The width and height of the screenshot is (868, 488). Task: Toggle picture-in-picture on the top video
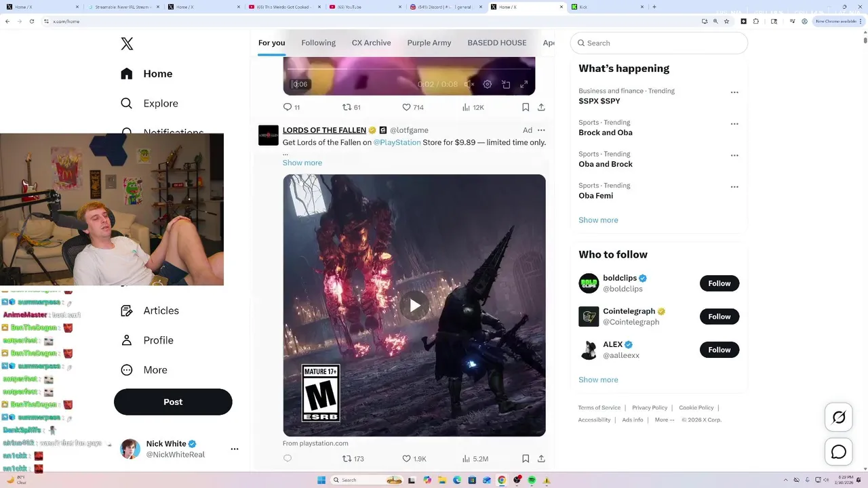506,85
